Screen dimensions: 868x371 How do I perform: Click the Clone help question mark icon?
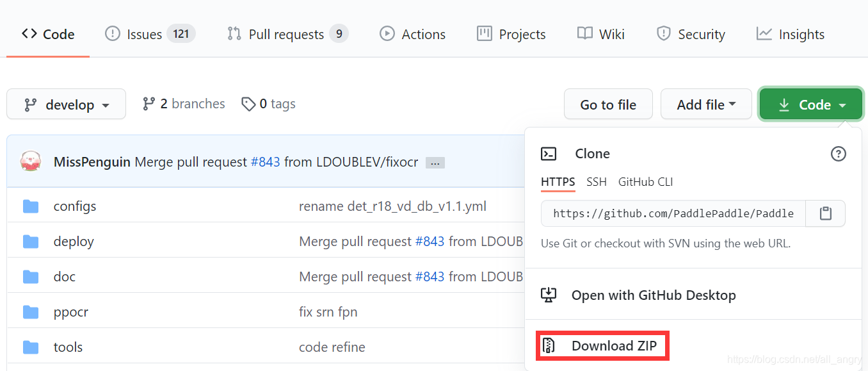838,154
